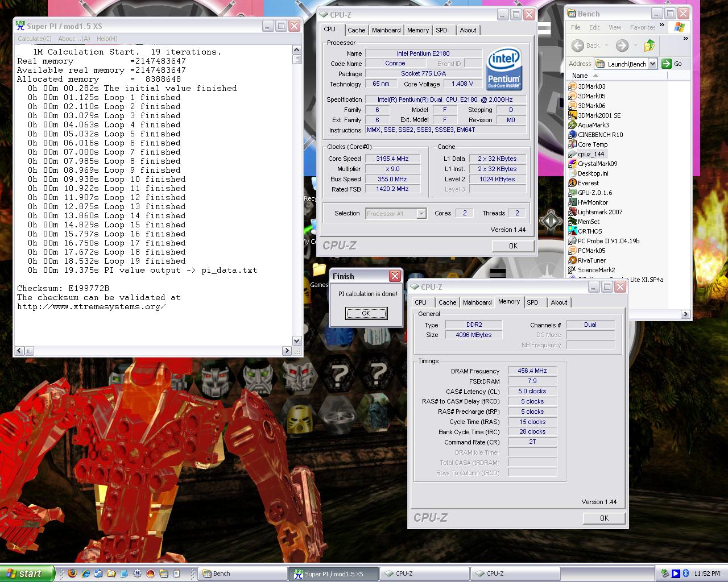Click OK in the top CPU-Z window
The image size is (728, 582).
point(513,246)
